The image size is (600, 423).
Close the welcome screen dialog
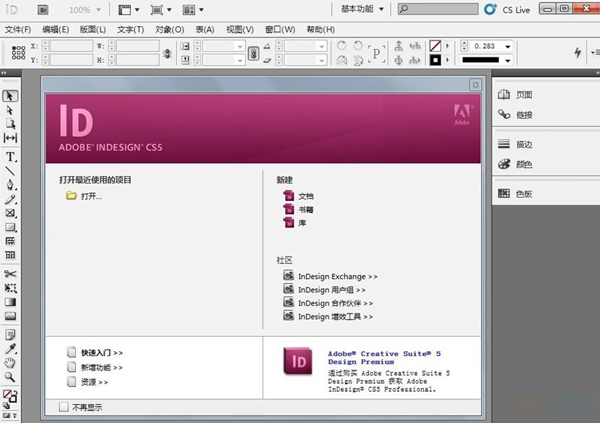[x=475, y=85]
